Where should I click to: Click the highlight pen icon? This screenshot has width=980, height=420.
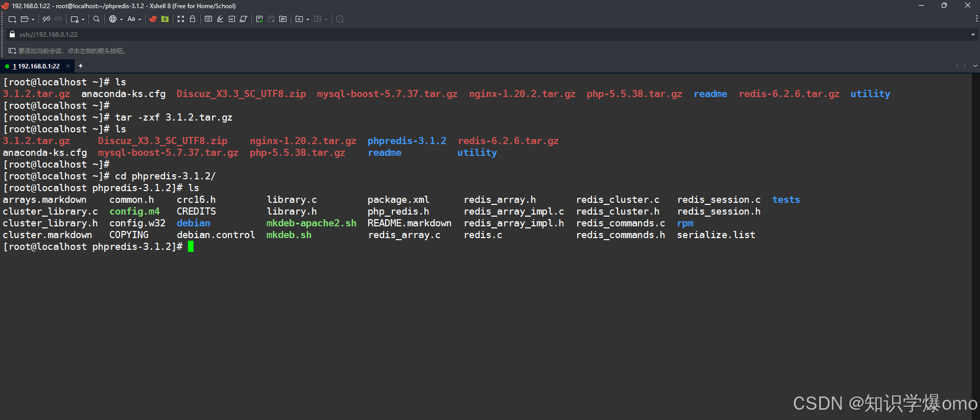pos(220,19)
